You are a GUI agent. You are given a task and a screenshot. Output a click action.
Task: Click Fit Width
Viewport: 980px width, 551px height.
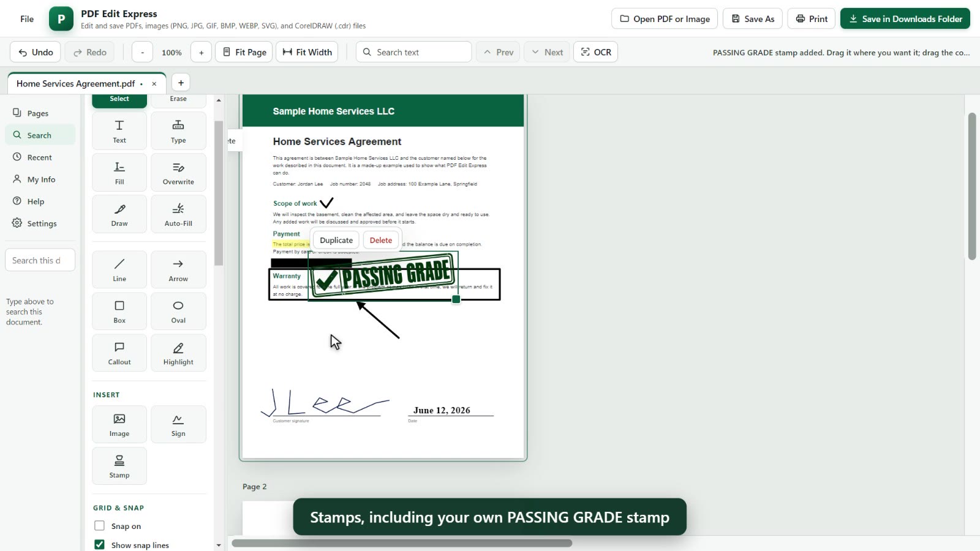pos(307,52)
